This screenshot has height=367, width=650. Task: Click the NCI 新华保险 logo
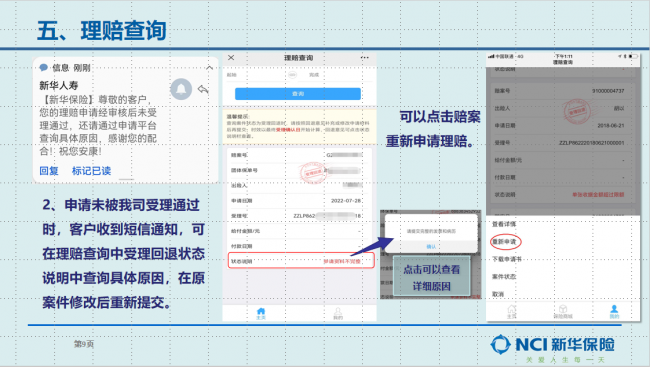tap(553, 345)
